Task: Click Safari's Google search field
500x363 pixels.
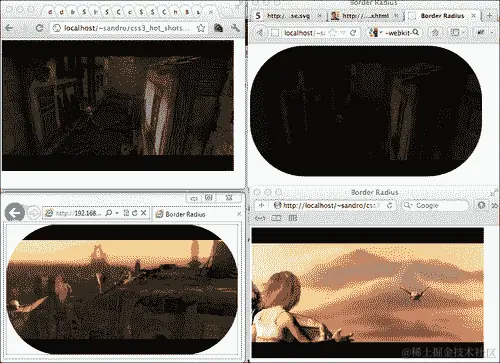Action: tap(435, 205)
